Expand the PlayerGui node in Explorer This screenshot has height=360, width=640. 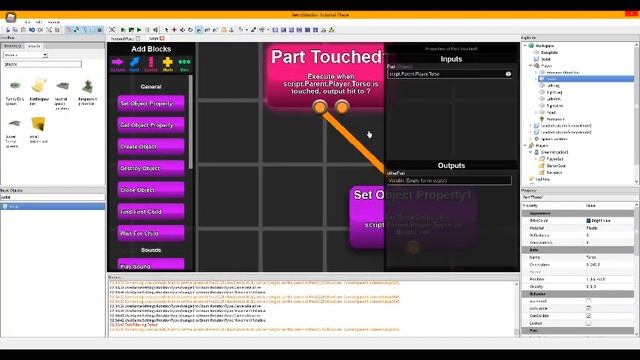[536, 159]
